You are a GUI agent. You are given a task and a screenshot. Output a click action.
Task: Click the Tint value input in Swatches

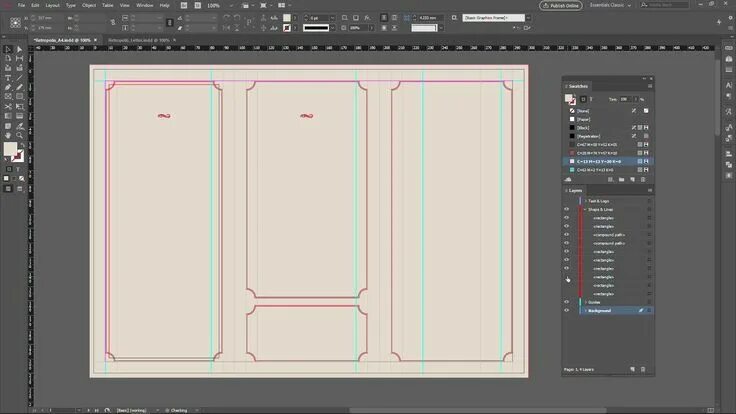(625, 99)
